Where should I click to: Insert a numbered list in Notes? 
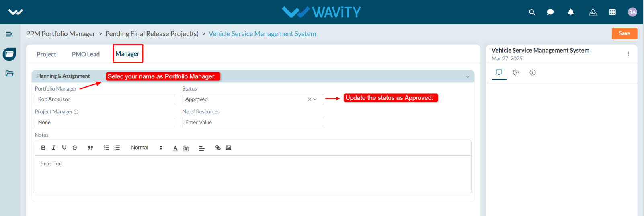coord(107,148)
